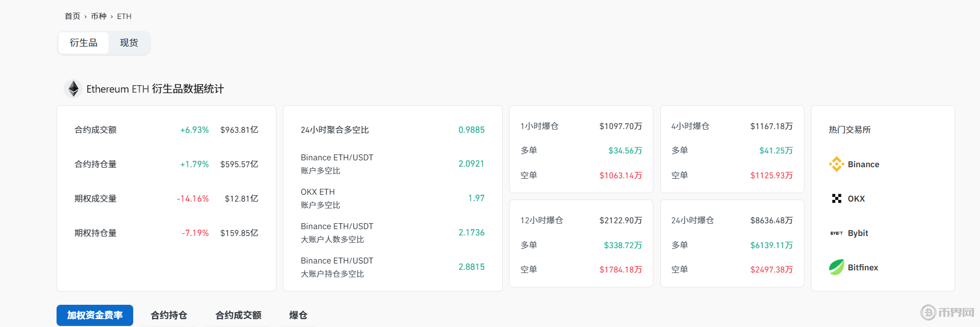Click the 币种 breadcrumb link
980x327 pixels.
[99, 16]
